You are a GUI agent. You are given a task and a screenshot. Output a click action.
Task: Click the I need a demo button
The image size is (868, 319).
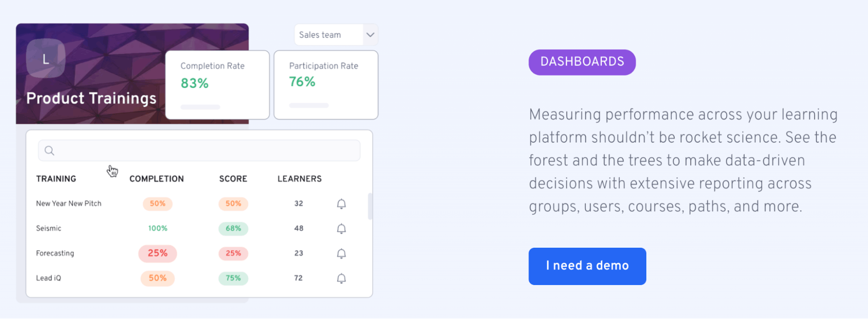click(x=587, y=266)
